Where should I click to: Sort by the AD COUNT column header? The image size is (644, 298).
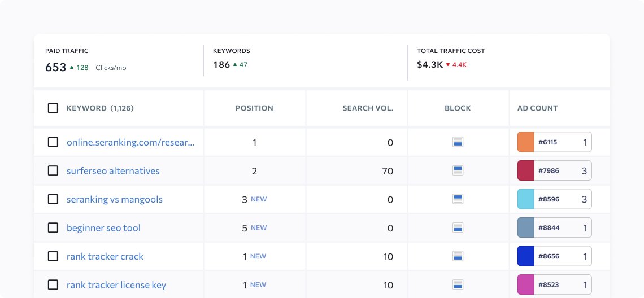(x=538, y=108)
